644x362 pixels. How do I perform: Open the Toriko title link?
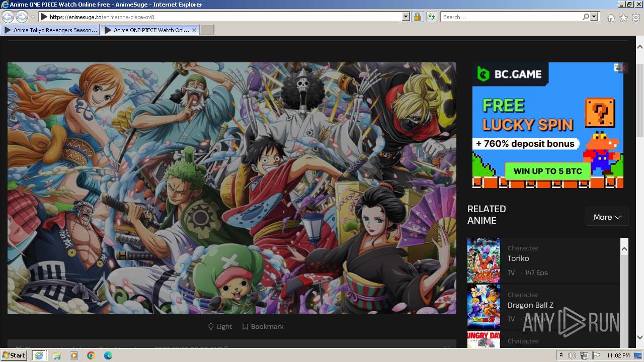pyautogui.click(x=518, y=258)
